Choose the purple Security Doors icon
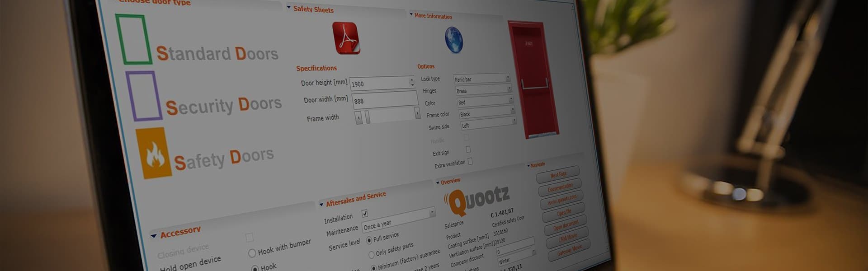 [x=144, y=95]
